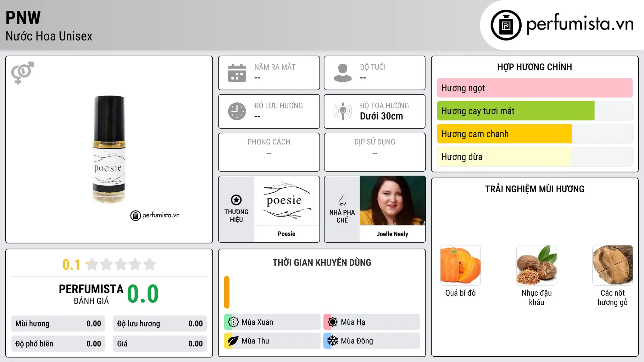Click the Phong Cách style card

269,152
